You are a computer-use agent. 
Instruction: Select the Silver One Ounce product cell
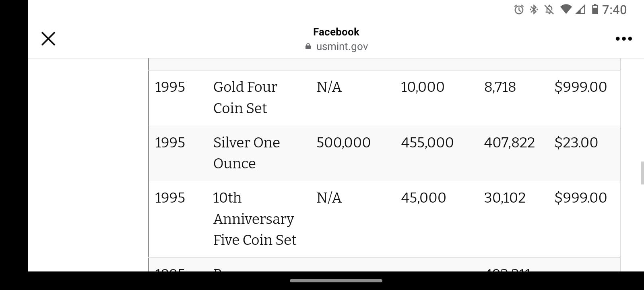click(246, 153)
